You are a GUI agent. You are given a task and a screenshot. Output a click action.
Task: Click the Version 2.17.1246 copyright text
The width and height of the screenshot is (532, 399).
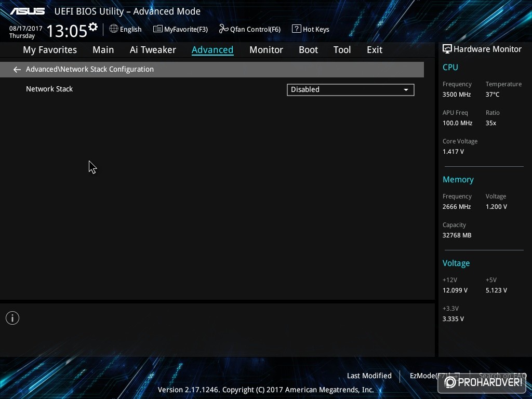coord(265,390)
